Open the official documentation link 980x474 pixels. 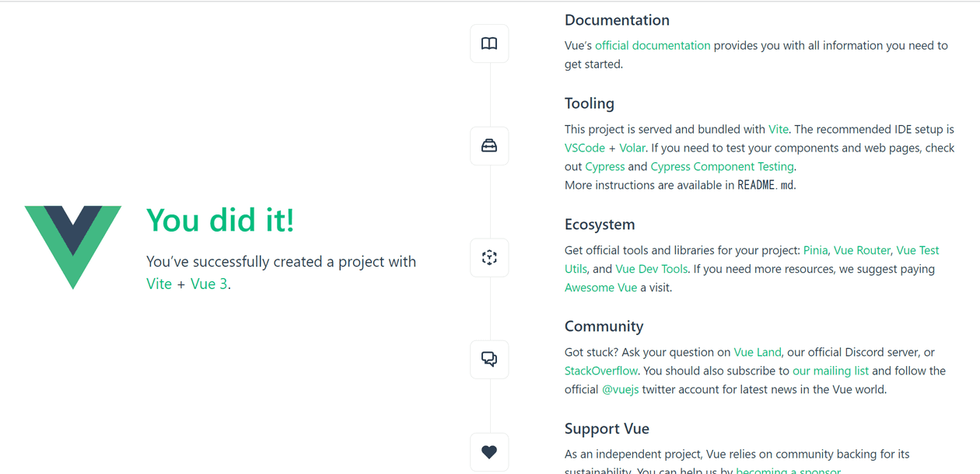point(653,45)
